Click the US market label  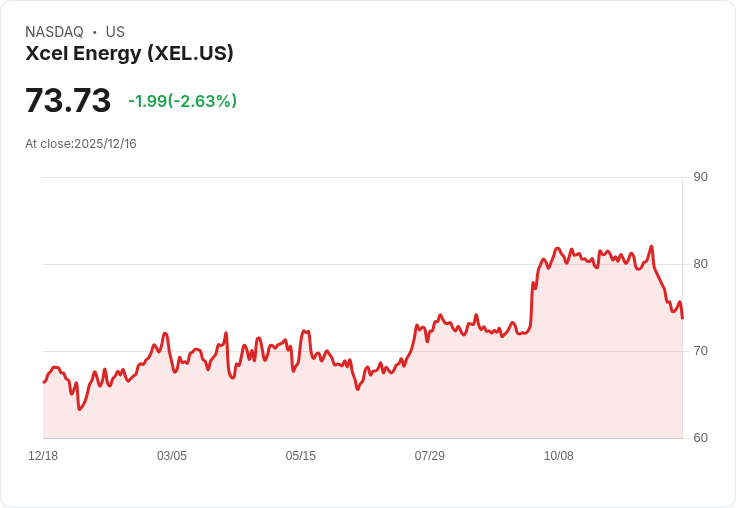click(x=115, y=32)
